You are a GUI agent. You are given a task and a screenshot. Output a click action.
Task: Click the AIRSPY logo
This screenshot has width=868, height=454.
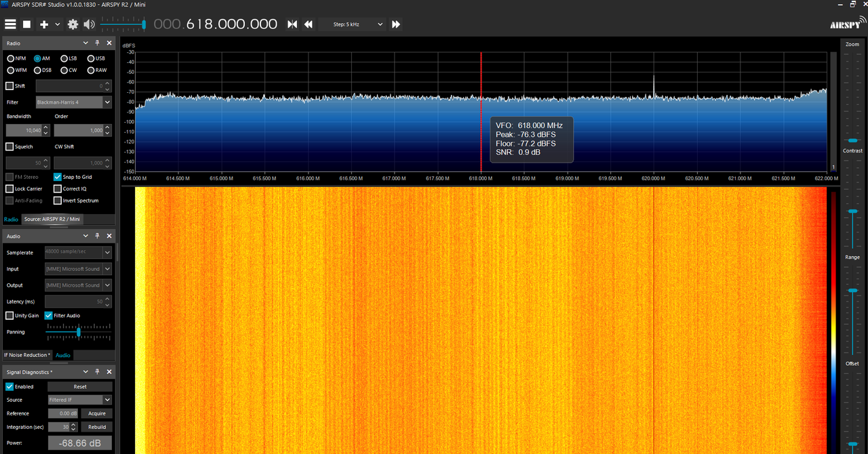pos(848,23)
